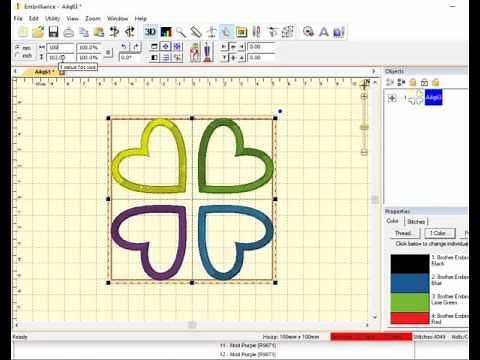Image resolution: width=480 pixels, height=360 pixels.
Task: Click the center-in-hoop align icon
Action: (x=166, y=47)
